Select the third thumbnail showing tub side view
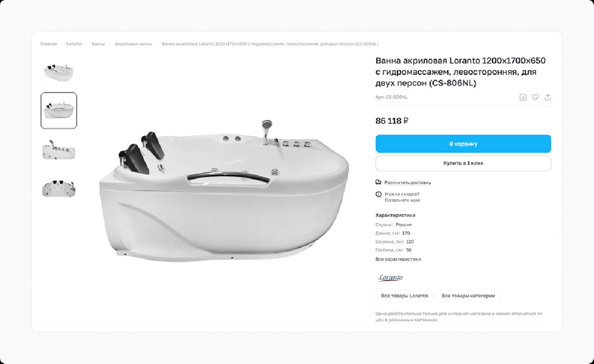The image size is (594, 364). click(58, 150)
